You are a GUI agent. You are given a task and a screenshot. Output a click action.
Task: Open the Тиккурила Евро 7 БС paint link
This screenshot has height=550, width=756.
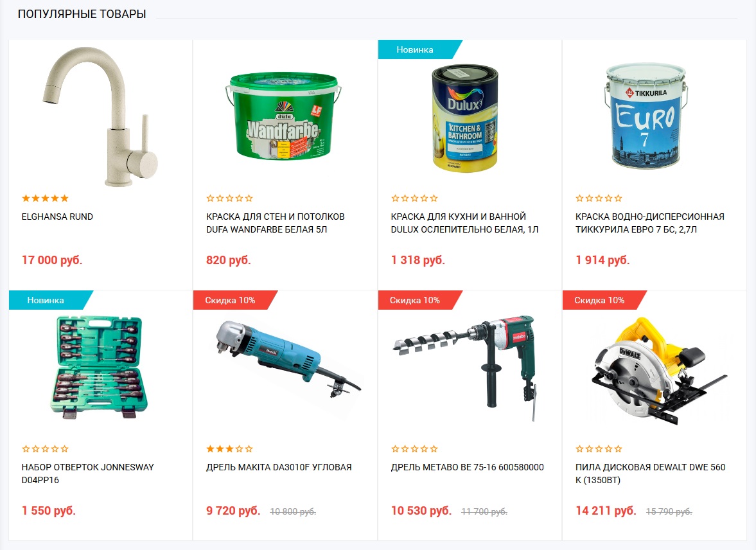point(650,223)
